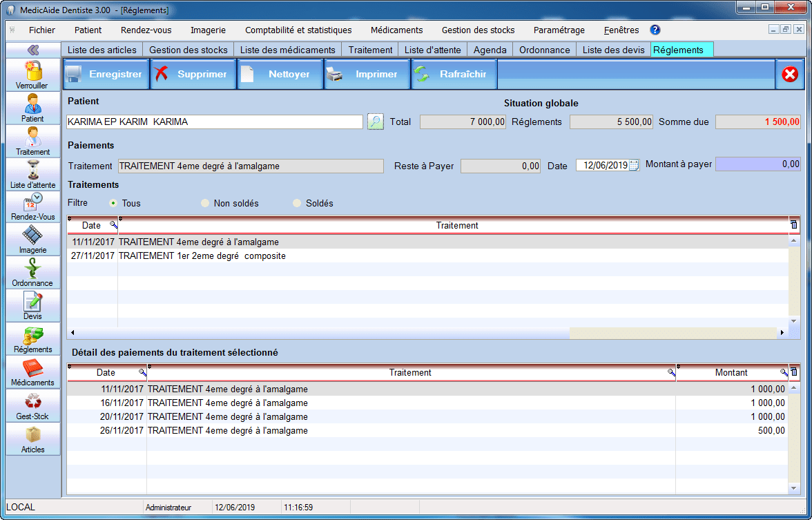Viewport: 812px width, 520px height.
Task: Switch to the Liste des médicaments tab
Action: [x=287, y=50]
